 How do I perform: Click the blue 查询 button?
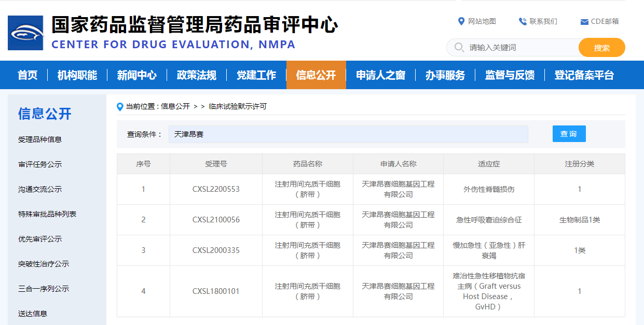pyautogui.click(x=569, y=134)
